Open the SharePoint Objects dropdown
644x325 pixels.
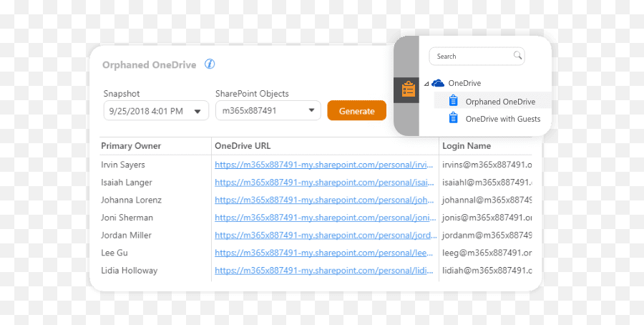(x=268, y=110)
